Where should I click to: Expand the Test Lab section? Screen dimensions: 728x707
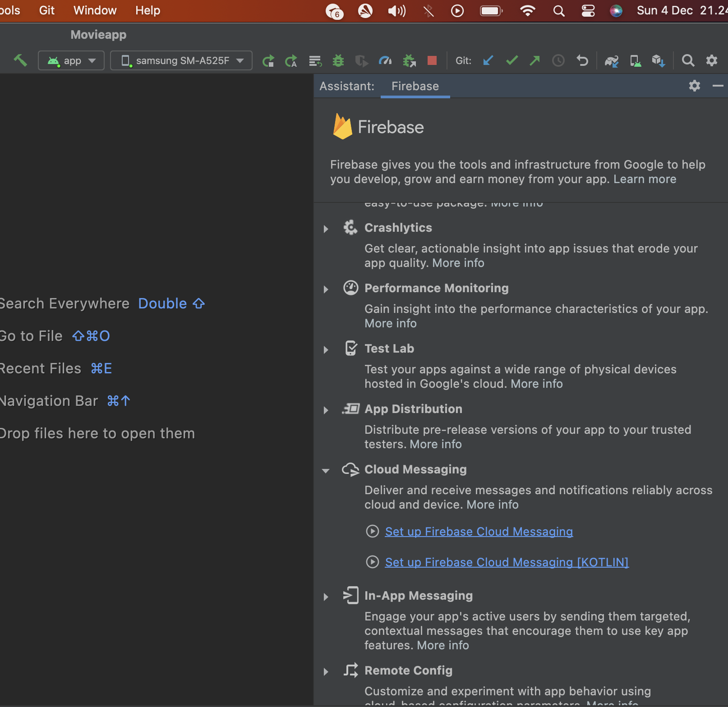tap(326, 350)
